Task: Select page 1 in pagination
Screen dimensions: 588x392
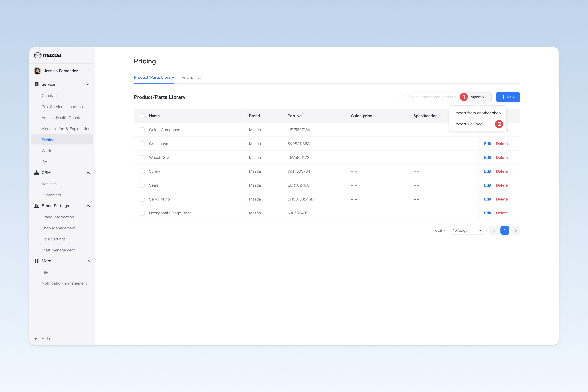Action: click(505, 230)
